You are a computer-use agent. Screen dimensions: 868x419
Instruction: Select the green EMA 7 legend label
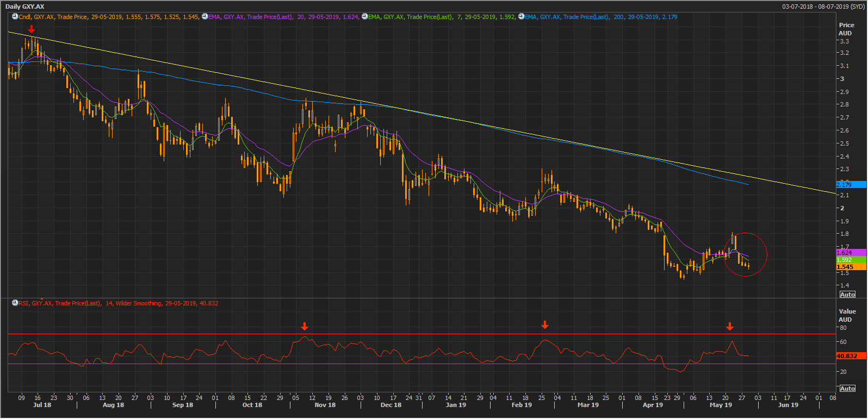[x=442, y=17]
